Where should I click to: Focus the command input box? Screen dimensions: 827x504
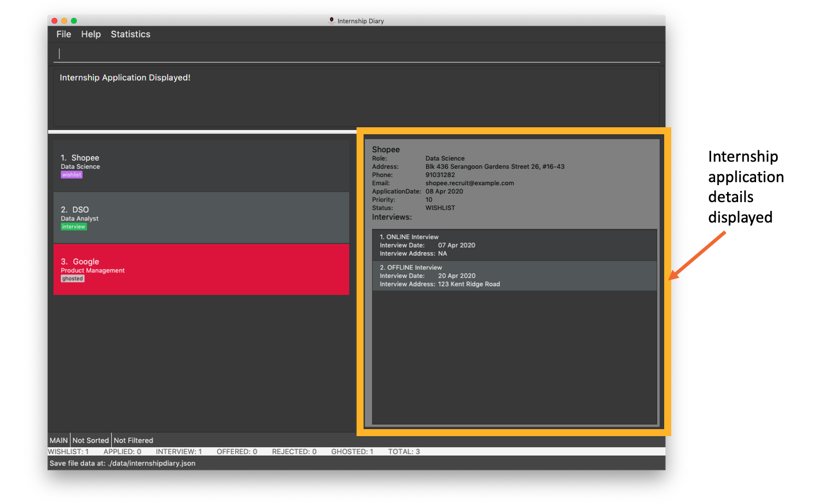coord(357,53)
